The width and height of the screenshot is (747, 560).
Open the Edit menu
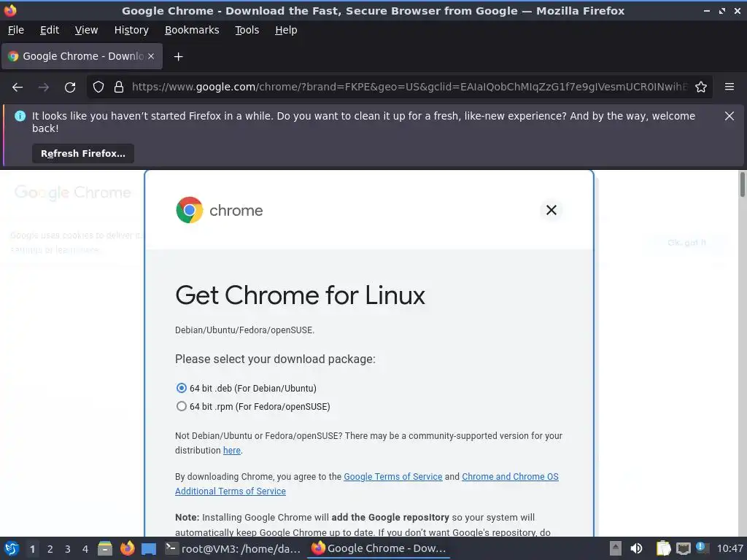click(50, 30)
